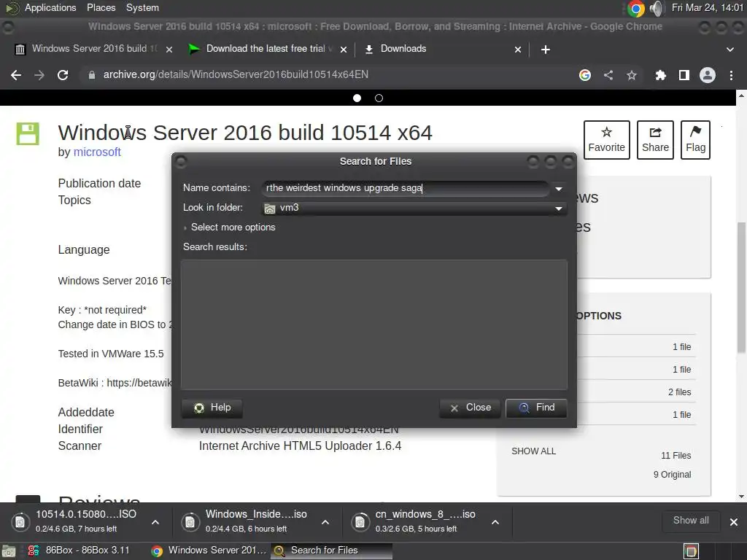747x560 pixels.
Task: Close the Windows Server 2016 build tab
Action: (169, 50)
